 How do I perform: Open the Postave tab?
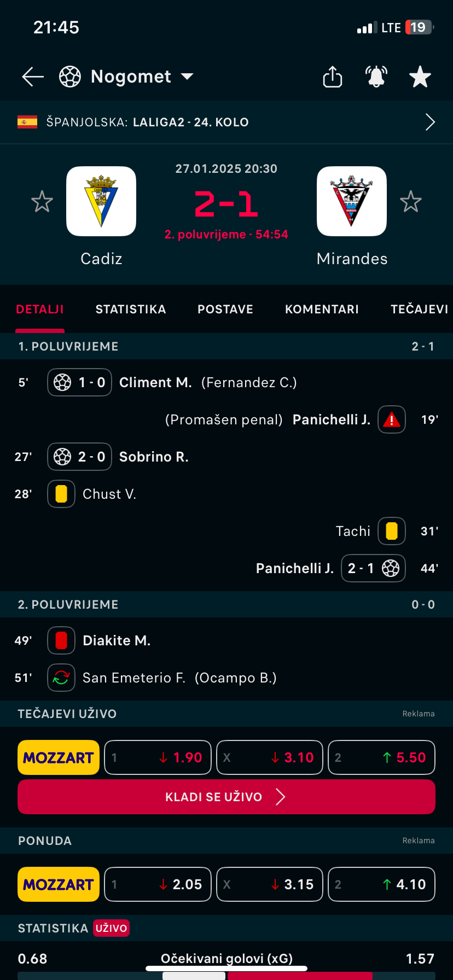[225, 310]
